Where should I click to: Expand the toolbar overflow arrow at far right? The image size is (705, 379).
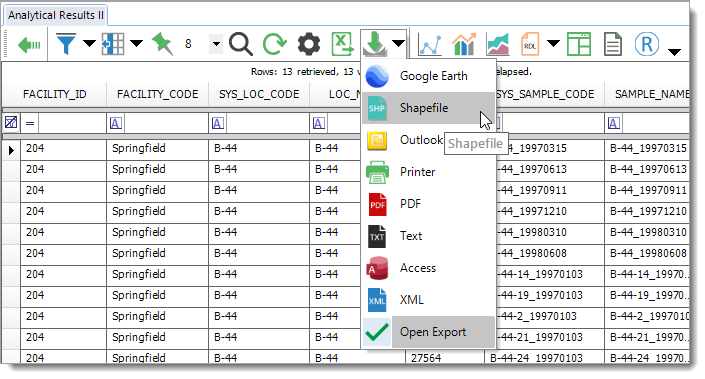(674, 52)
